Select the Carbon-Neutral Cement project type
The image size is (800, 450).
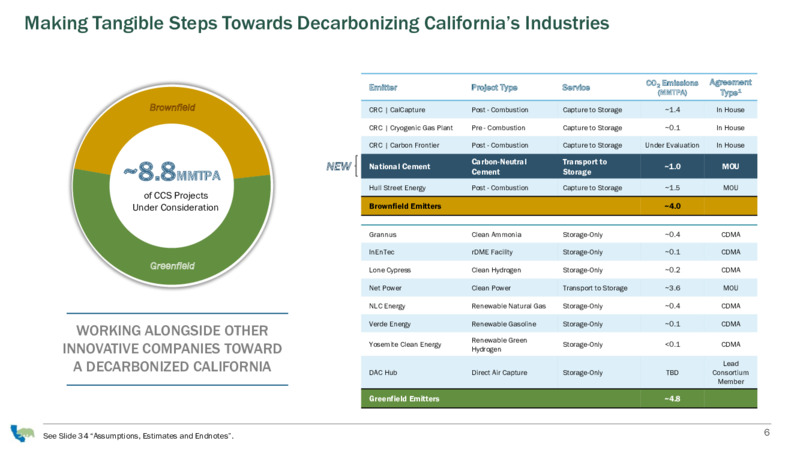tap(499, 166)
